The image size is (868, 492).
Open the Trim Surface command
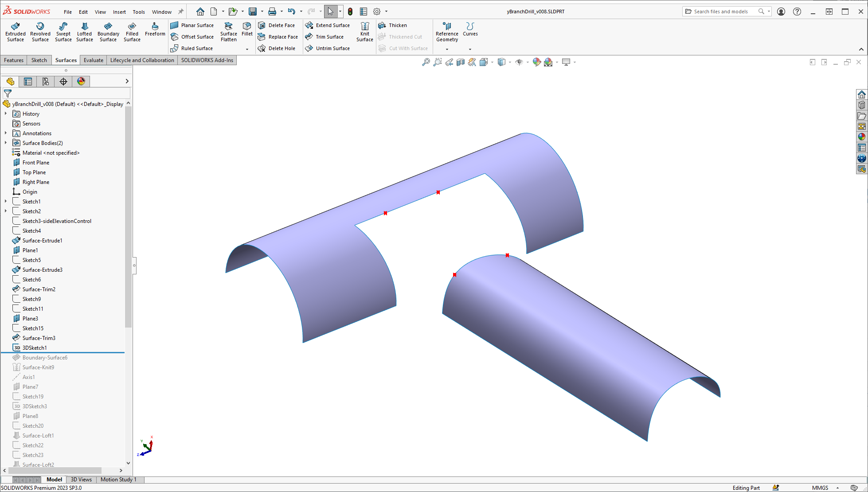(329, 37)
